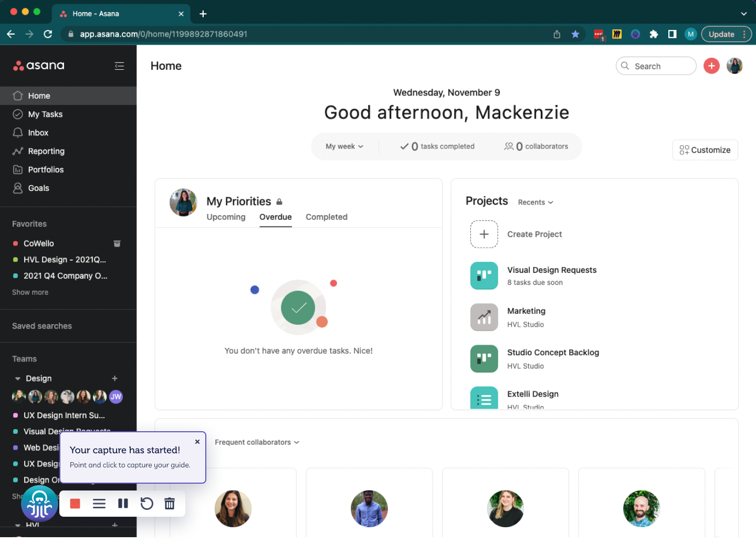Toggle the browser side panel icon
The image size is (756, 544).
tap(672, 34)
